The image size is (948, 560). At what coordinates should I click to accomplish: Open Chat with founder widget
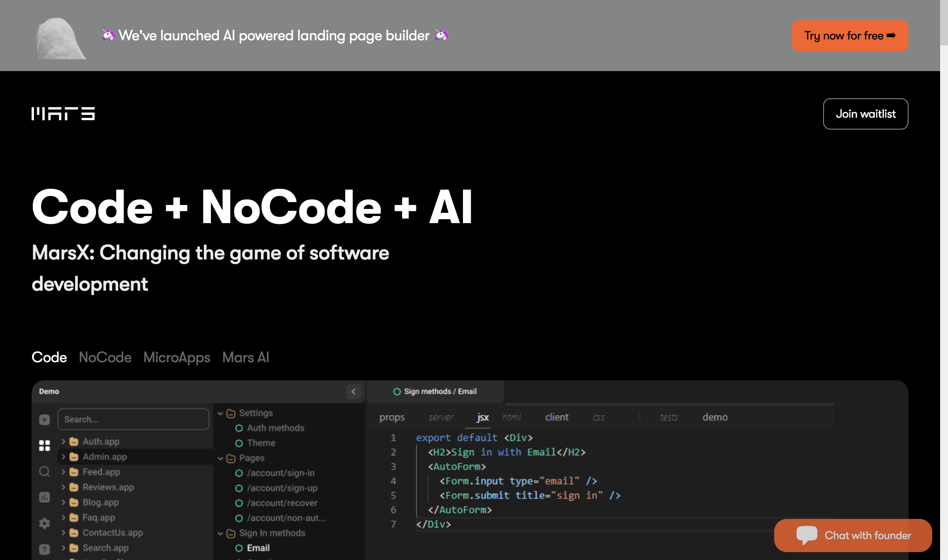pyautogui.click(x=853, y=535)
